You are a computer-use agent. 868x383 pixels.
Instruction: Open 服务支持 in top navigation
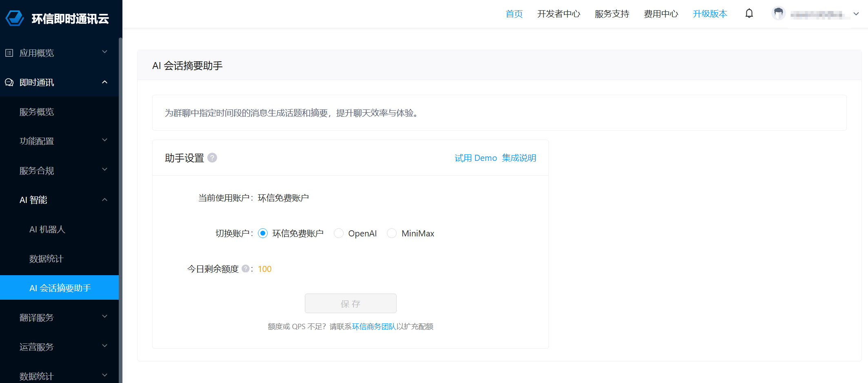(612, 14)
